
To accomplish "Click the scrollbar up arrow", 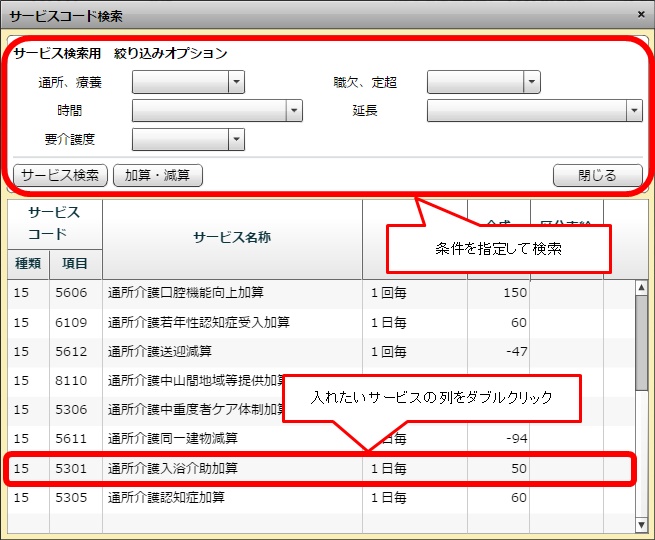I will (x=641, y=288).
